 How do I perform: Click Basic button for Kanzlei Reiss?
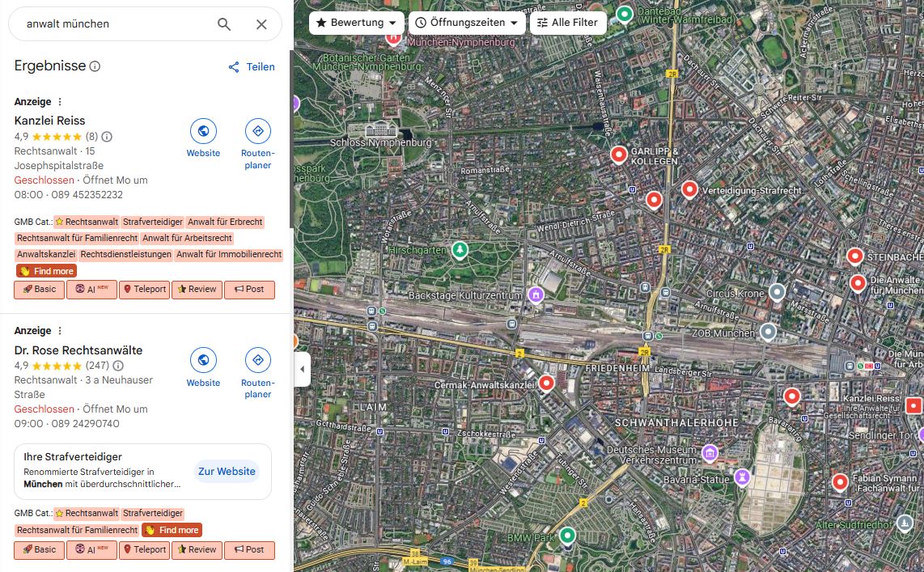click(40, 290)
